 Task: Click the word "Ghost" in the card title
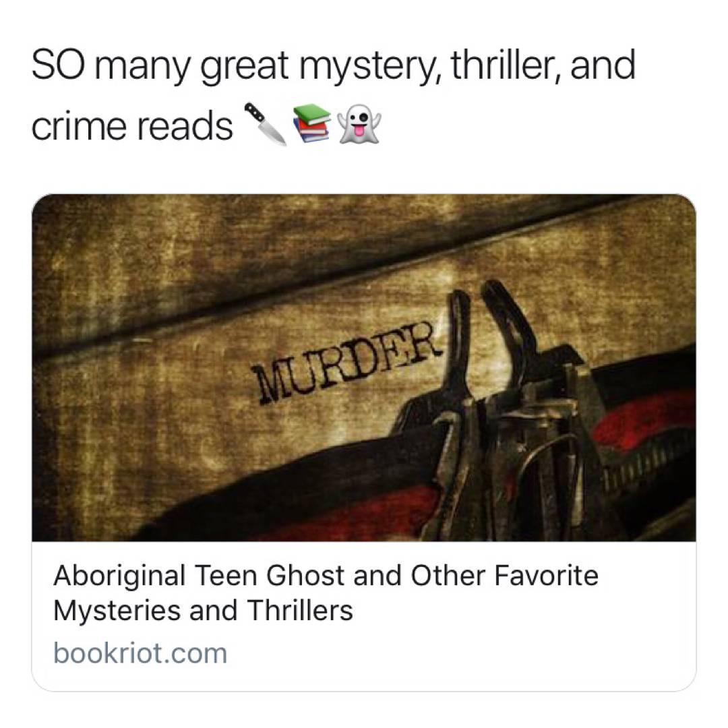(305, 575)
